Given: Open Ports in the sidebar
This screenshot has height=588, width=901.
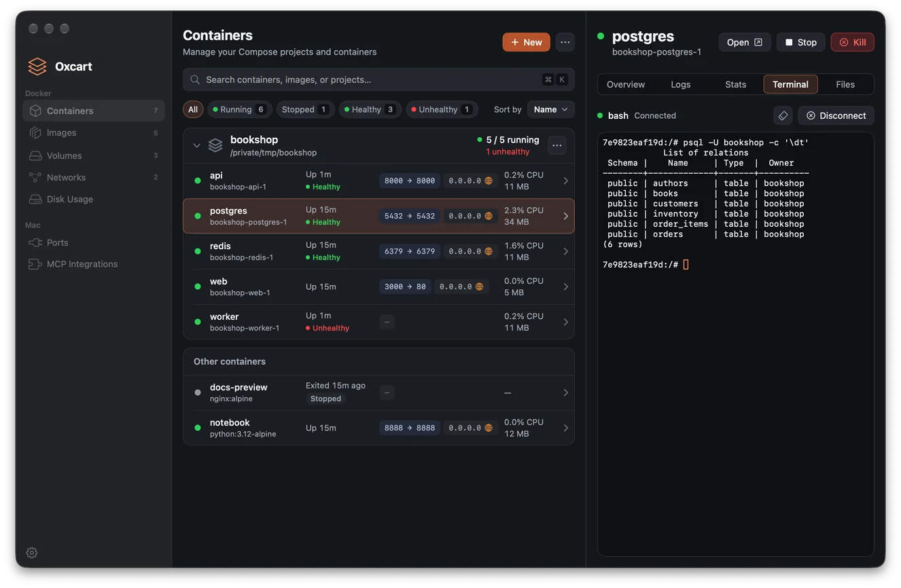Looking at the screenshot, I should tap(94, 242).
